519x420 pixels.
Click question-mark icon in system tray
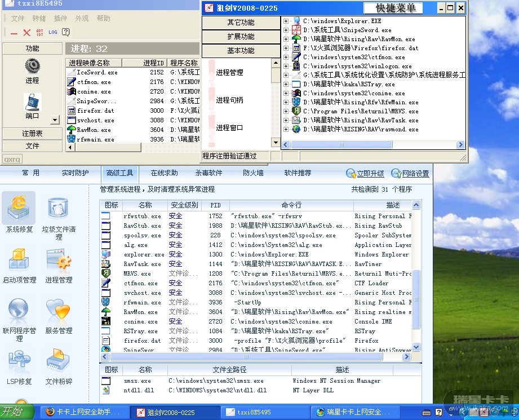(x=438, y=412)
